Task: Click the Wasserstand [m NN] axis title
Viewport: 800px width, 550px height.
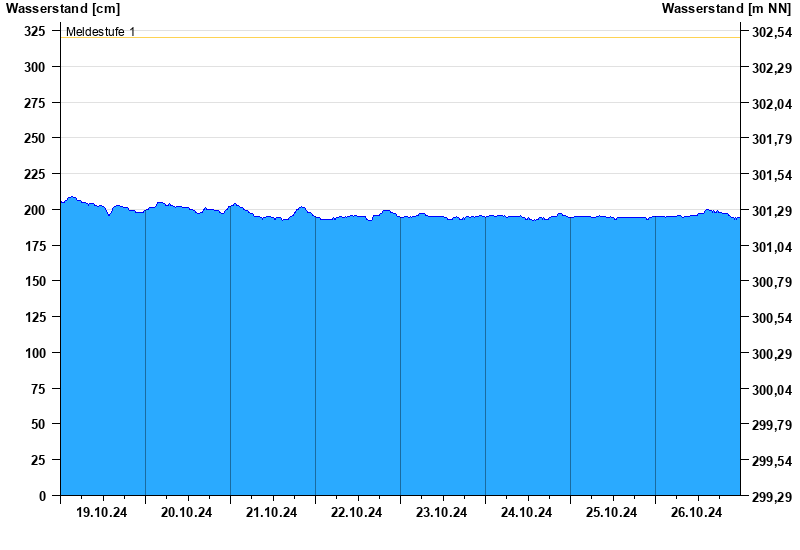Action: coord(727,9)
